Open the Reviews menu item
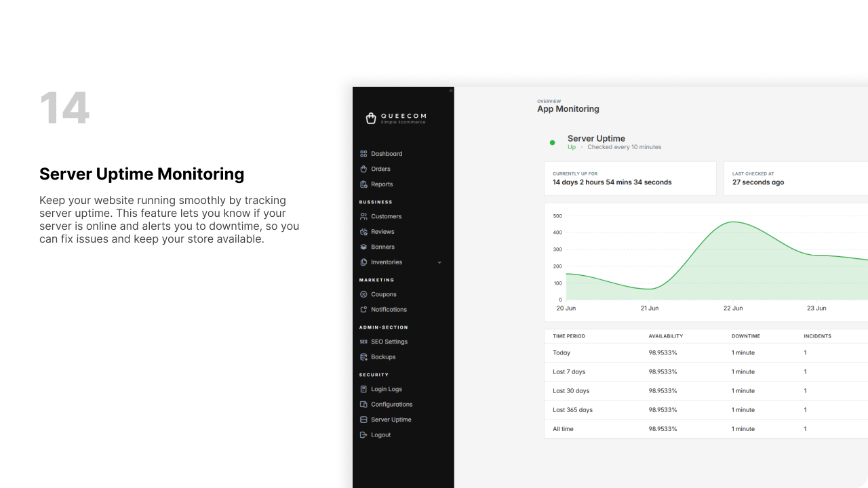Image resolution: width=868 pixels, height=488 pixels. 382,232
